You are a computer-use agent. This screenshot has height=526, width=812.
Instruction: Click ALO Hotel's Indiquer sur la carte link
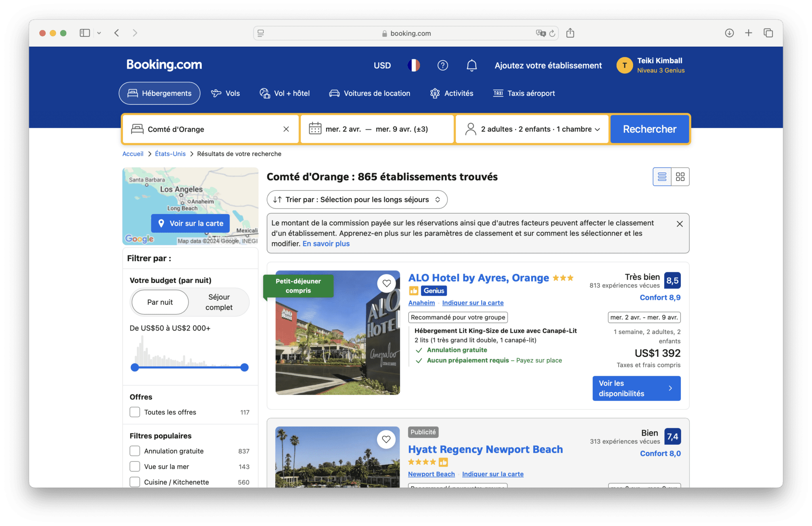click(473, 303)
